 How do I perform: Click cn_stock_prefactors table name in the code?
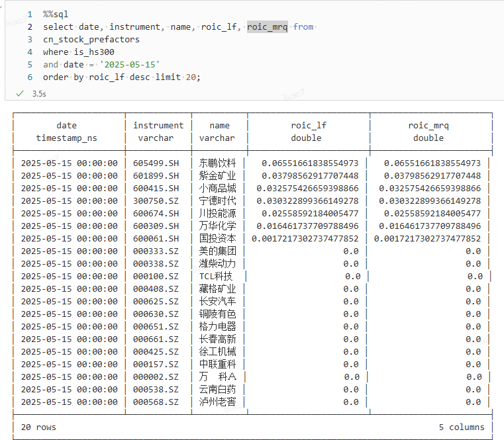click(91, 39)
